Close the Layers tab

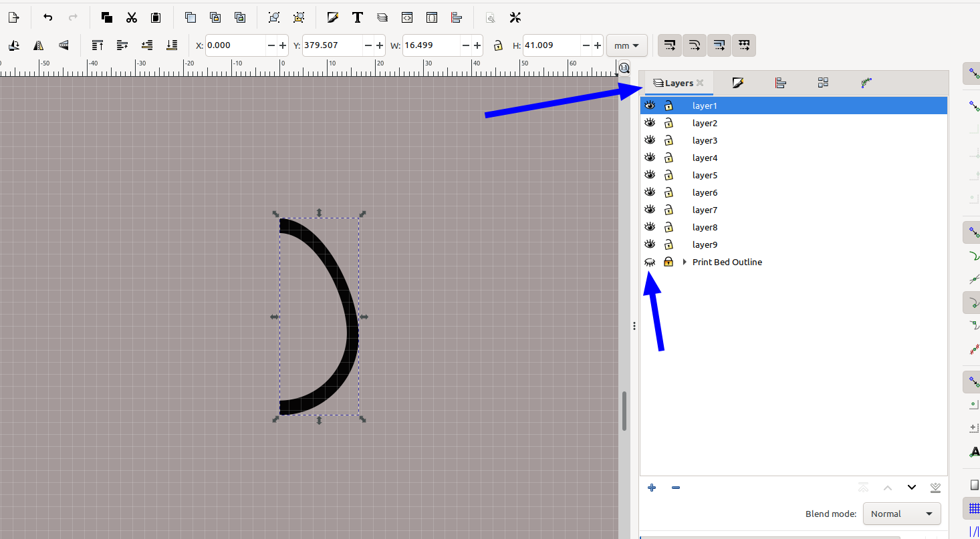(x=700, y=83)
